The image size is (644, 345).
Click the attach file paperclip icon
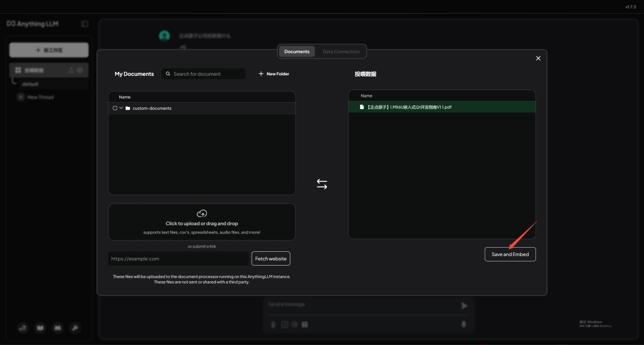point(273,325)
